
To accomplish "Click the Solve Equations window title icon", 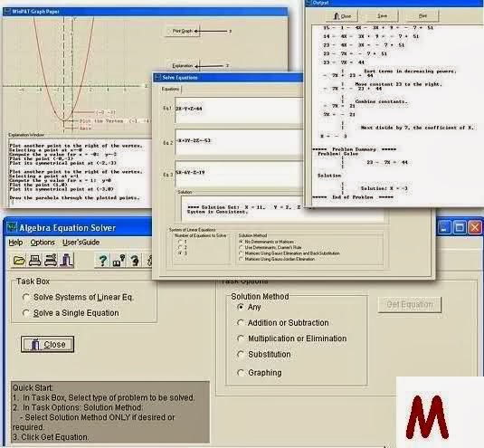I will click(x=157, y=77).
